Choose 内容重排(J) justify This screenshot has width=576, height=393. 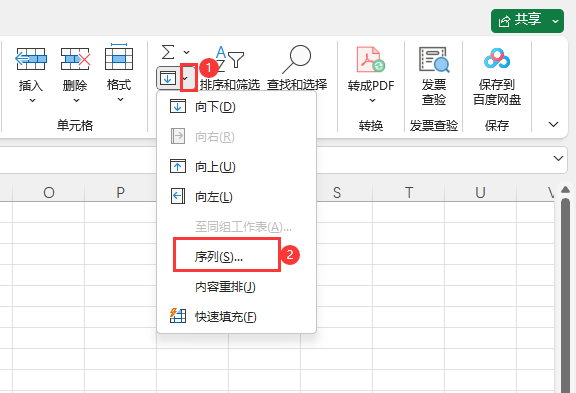point(237,286)
